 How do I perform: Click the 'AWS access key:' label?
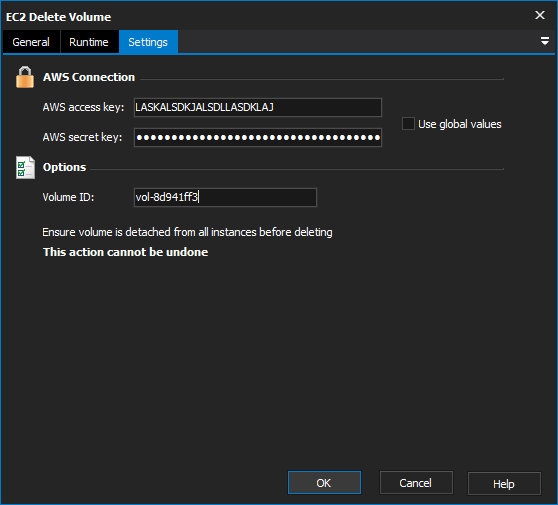click(83, 107)
